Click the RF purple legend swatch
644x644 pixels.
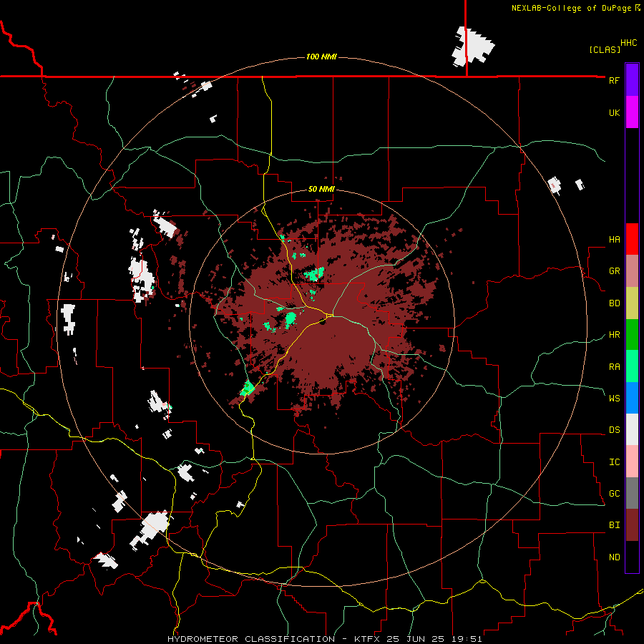coord(632,79)
